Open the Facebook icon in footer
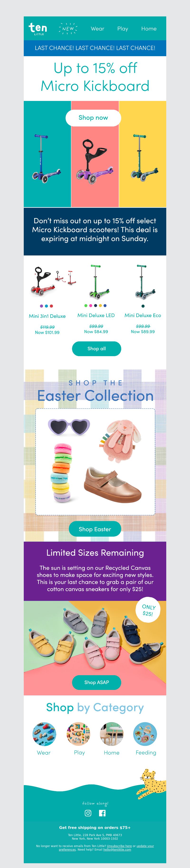The width and height of the screenshot is (190, 868). coord(102,813)
